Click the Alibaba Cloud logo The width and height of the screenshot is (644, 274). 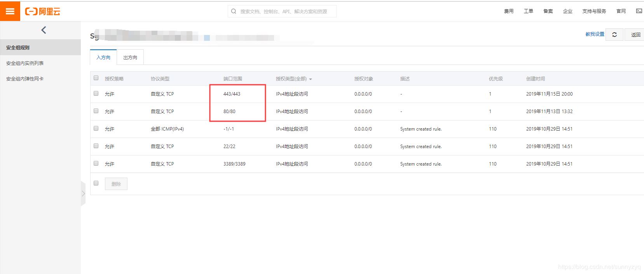(43, 12)
